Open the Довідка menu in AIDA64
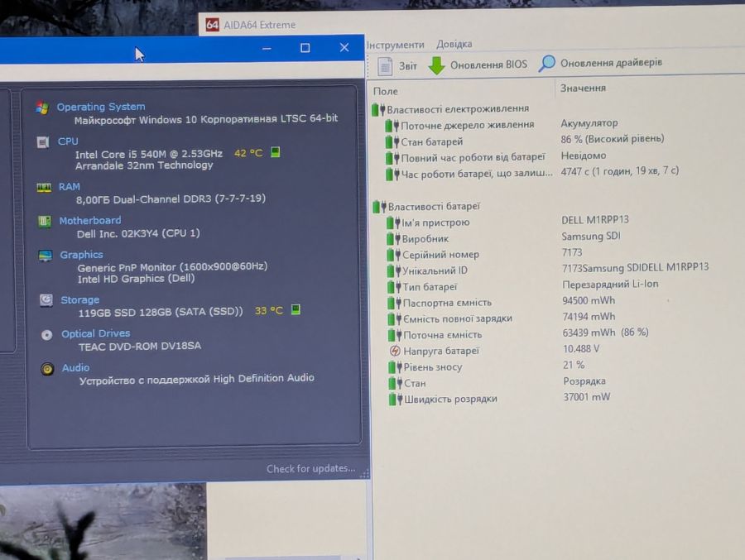This screenshot has height=560, width=745. tap(454, 44)
